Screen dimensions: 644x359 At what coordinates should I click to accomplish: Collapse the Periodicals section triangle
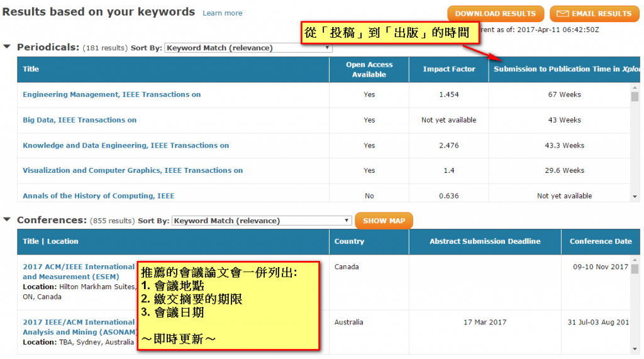[6, 47]
